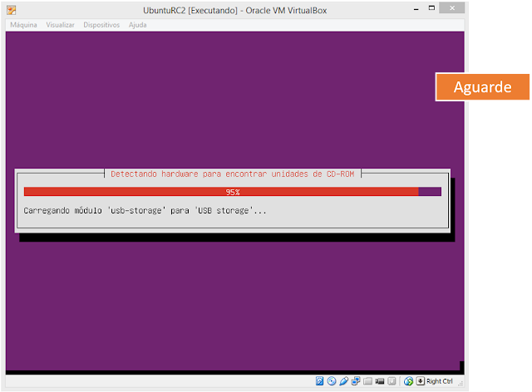Viewport: 532px width, 392px height.
Task: Click the optical CD drive status icon
Action: pyautogui.click(x=332, y=381)
